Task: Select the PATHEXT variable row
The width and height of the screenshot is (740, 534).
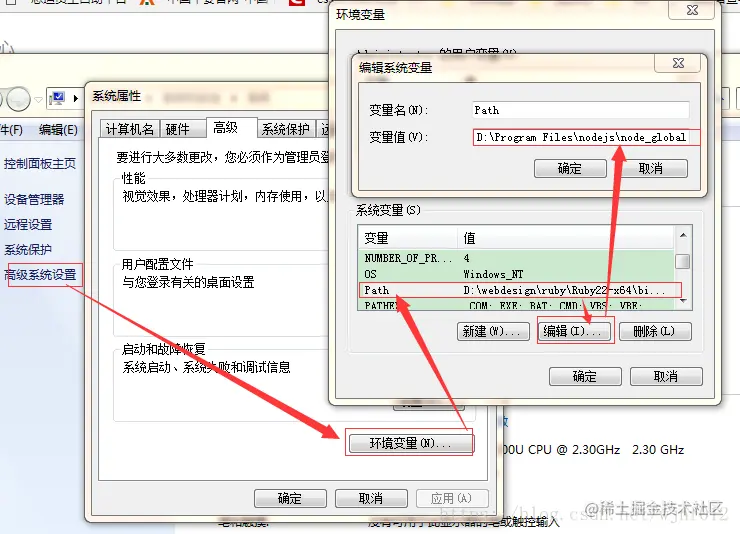Action: point(517,305)
